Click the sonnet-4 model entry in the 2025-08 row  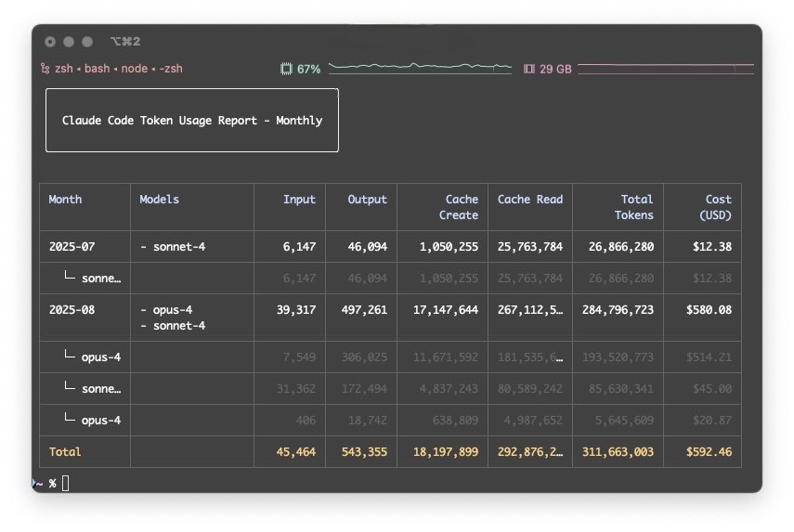(x=173, y=326)
